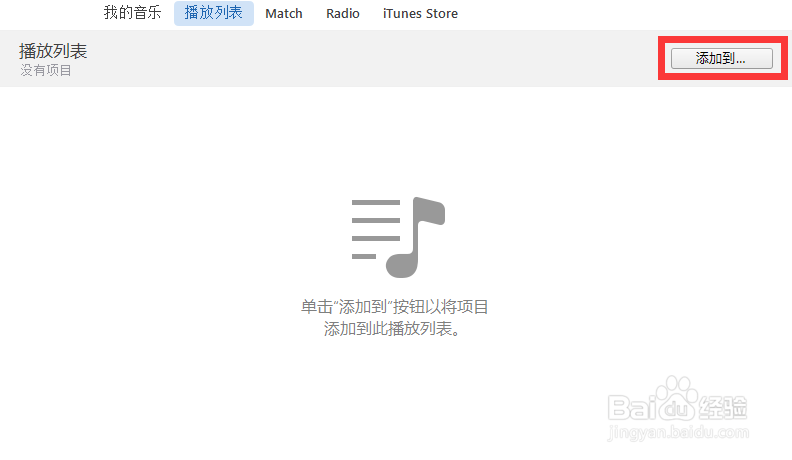Open the 我的音乐 tab

132,13
